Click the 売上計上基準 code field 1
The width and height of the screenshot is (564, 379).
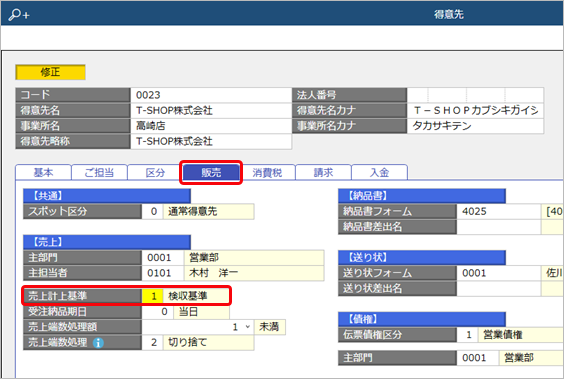point(153,296)
